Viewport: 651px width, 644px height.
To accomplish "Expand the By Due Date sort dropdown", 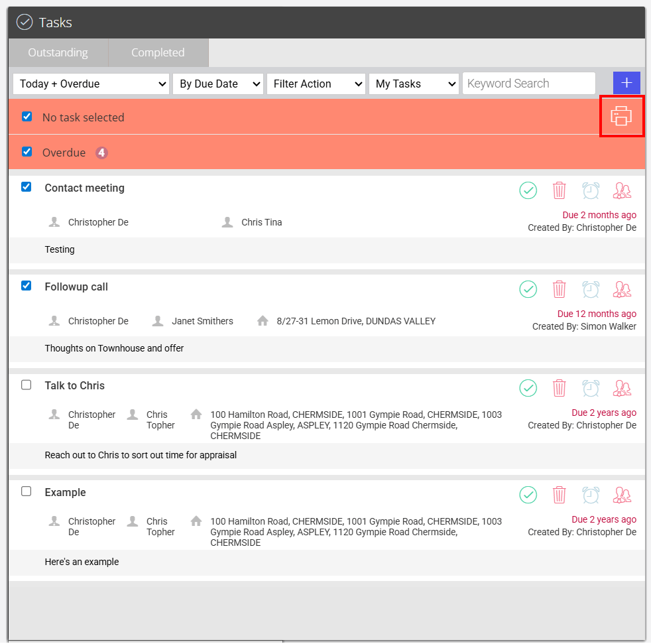I will [218, 84].
